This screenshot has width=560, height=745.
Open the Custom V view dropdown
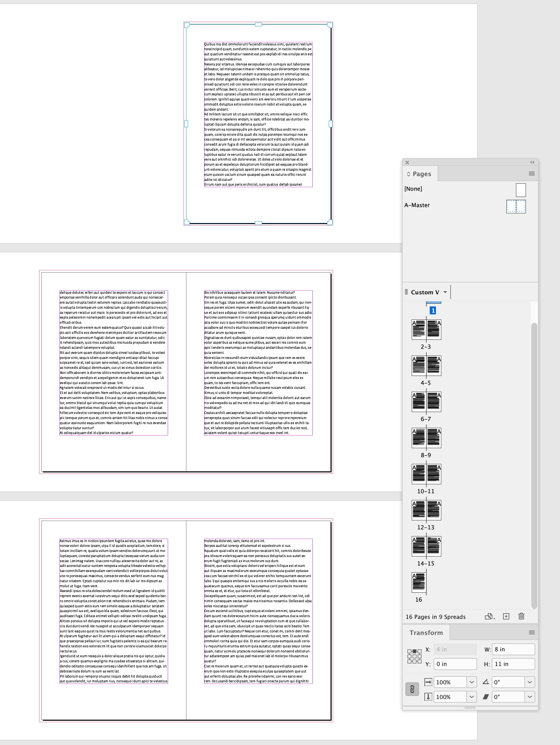tap(445, 292)
